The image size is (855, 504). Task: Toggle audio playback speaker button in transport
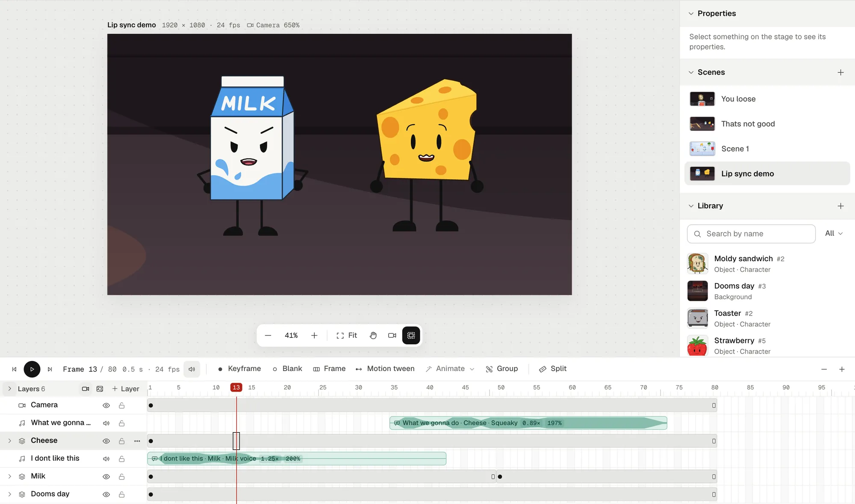tap(192, 369)
